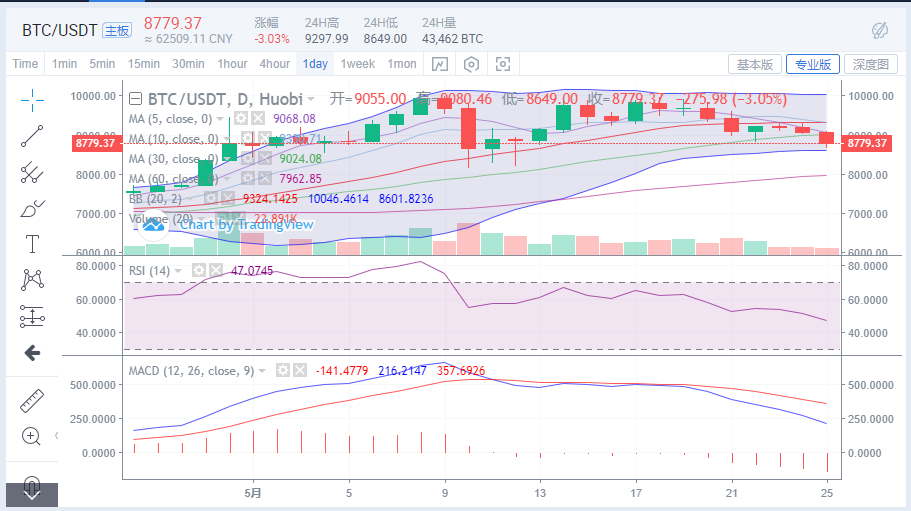The height and width of the screenshot is (511, 911).
Task: Click the RSI value 47.0745
Action: pyautogui.click(x=252, y=271)
